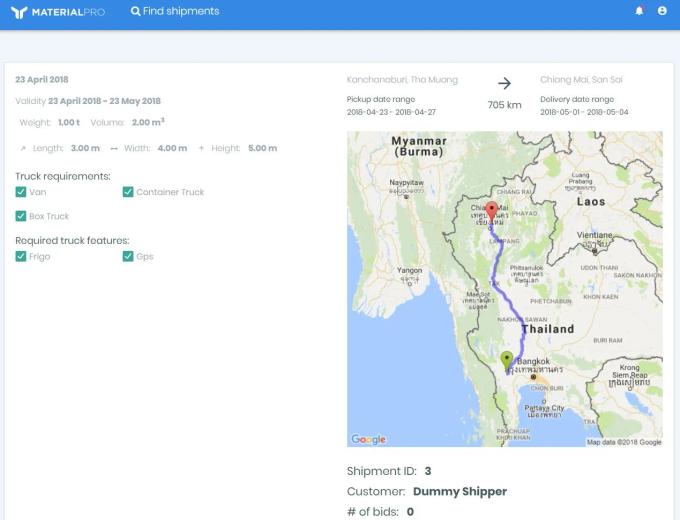Viewport: 680px width, 520px height.
Task: Click the length value '3.00 m'
Action: click(x=85, y=148)
